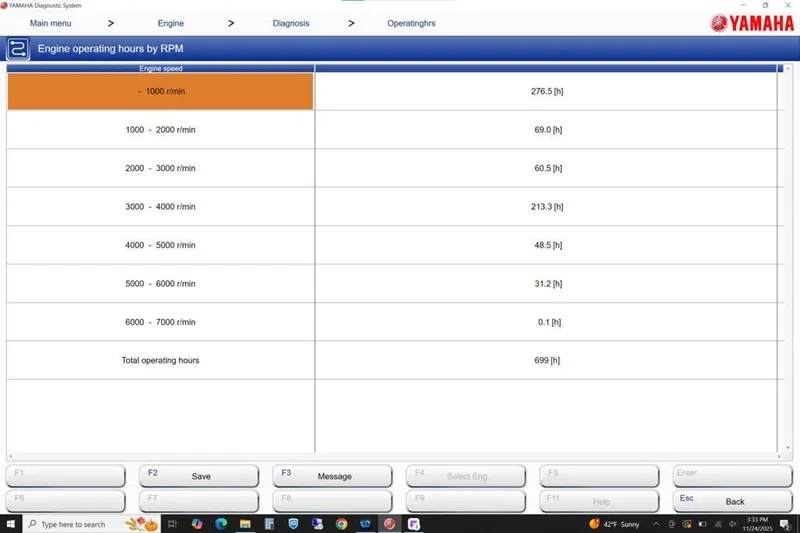
Task: Click the F4 Select Eng. button
Action: pyautogui.click(x=466, y=476)
